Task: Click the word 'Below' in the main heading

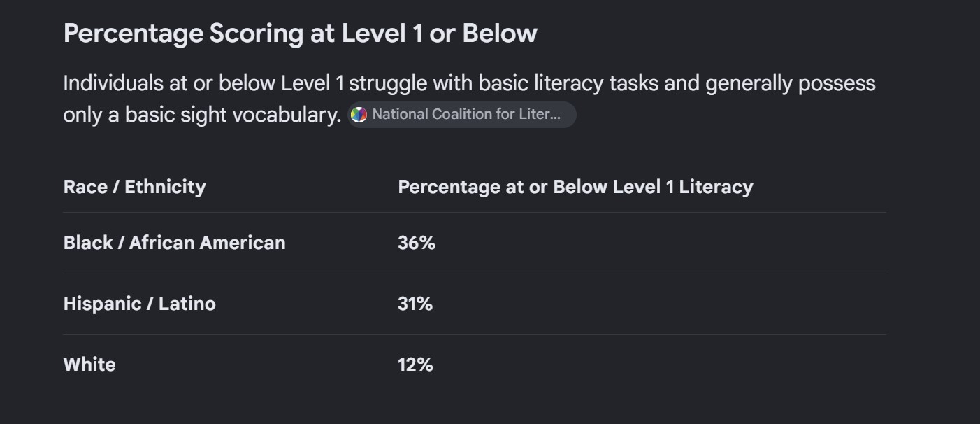Action: point(500,34)
